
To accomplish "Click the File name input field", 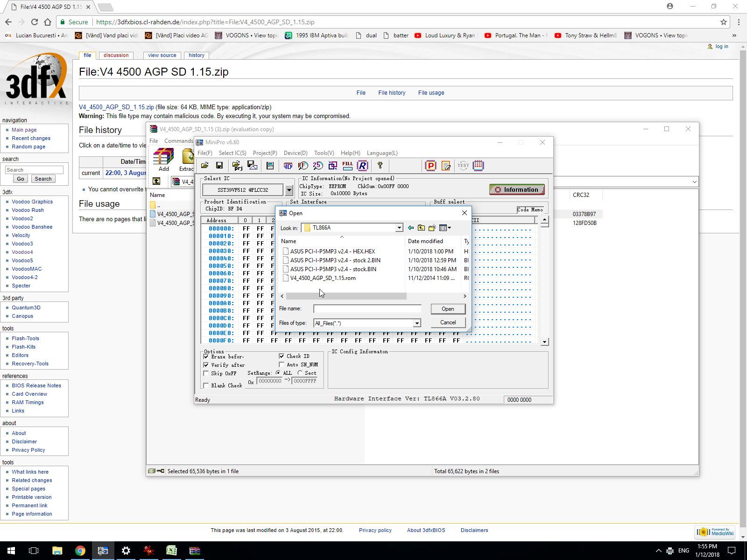I will [x=367, y=308].
